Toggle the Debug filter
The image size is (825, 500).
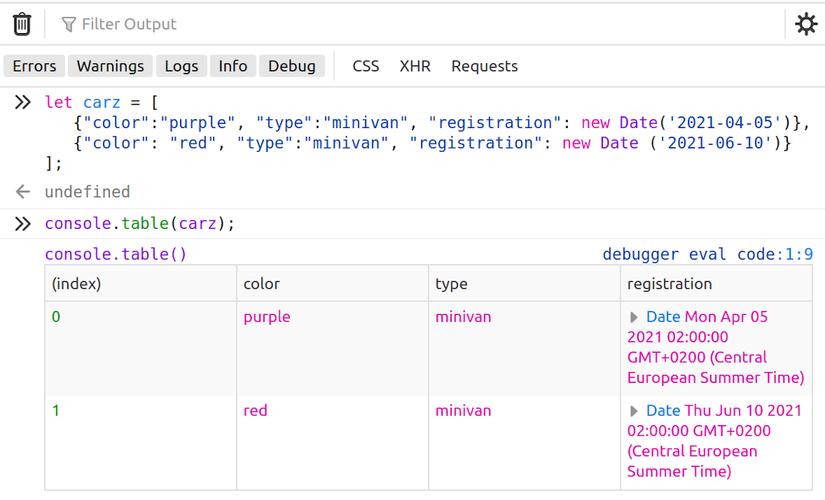tap(292, 66)
